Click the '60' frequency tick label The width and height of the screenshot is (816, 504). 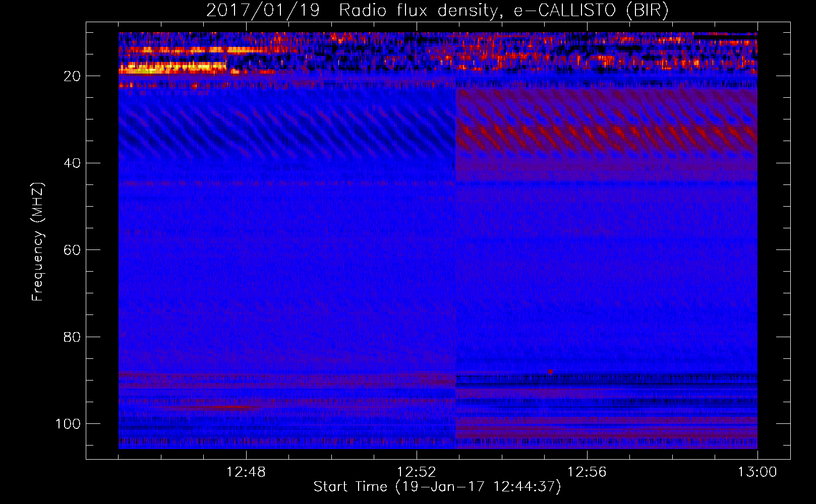pos(72,250)
